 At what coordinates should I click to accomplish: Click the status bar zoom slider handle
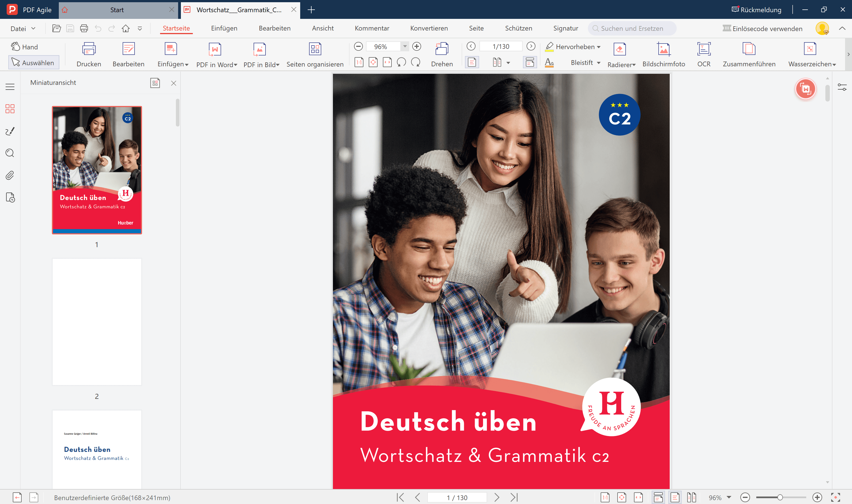pos(780,498)
